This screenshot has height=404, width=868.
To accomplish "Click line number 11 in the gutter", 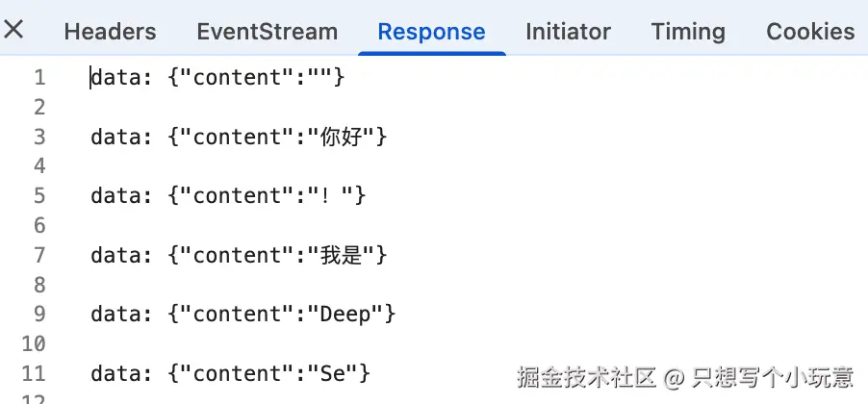I will coord(34,372).
